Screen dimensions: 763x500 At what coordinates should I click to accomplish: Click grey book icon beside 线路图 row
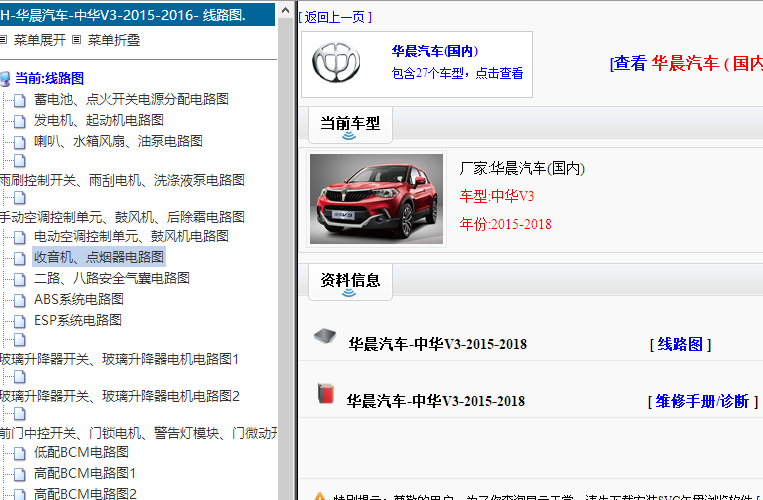click(x=325, y=336)
